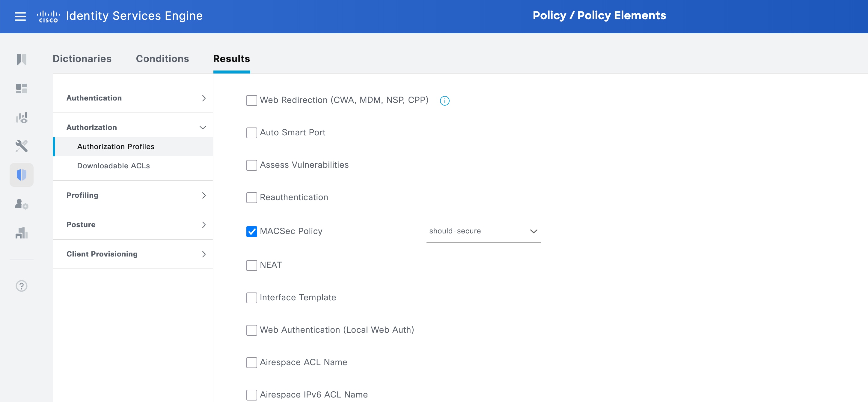Click the wrench tools icon in sidebar
The image size is (868, 402).
click(22, 146)
